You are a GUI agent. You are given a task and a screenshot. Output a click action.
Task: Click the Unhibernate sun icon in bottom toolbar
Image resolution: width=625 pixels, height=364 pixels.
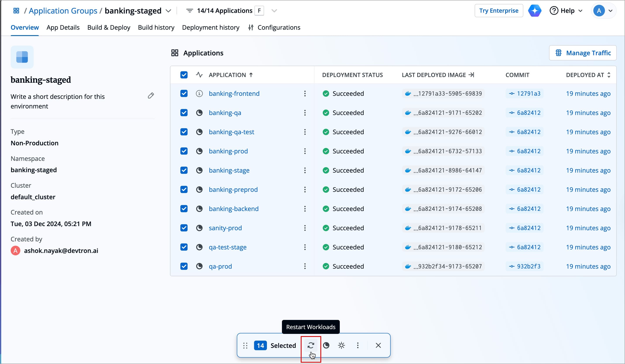point(342,345)
